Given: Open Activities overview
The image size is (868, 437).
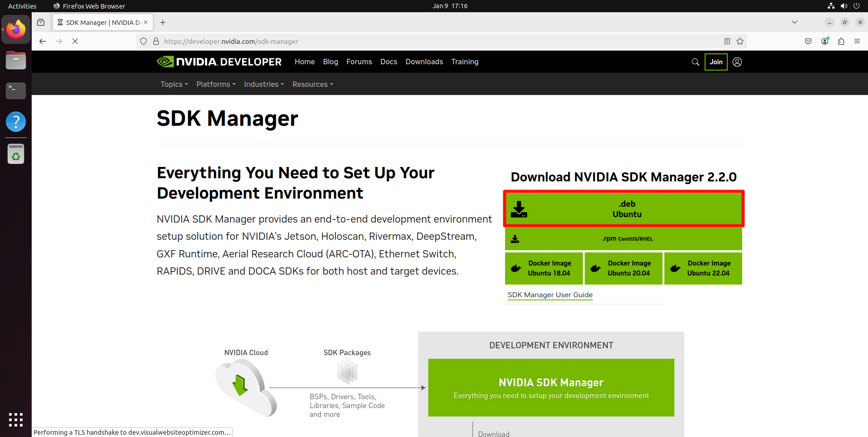Looking at the screenshot, I should [x=22, y=6].
